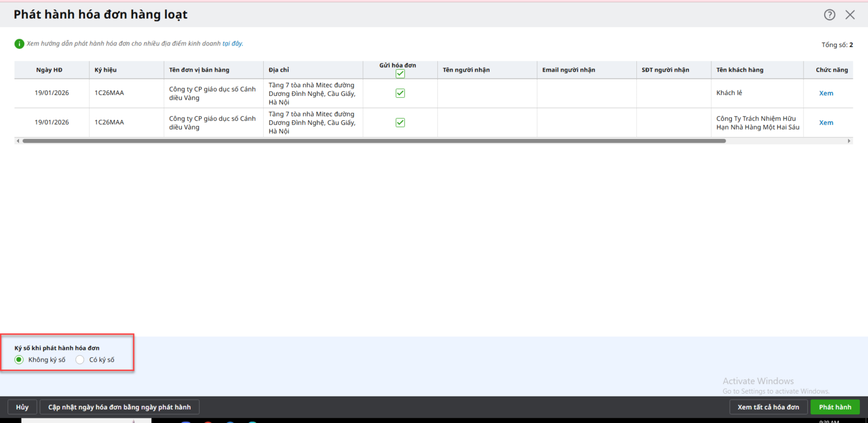
Task: Click Xem for the Khách lẻ invoice
Action: [826, 93]
